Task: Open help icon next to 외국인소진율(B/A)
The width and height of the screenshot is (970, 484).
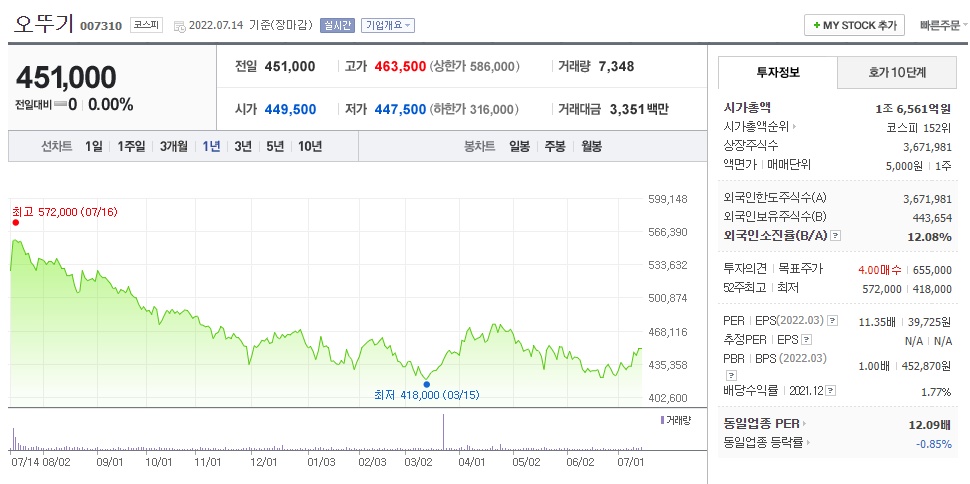Action: 836,236
